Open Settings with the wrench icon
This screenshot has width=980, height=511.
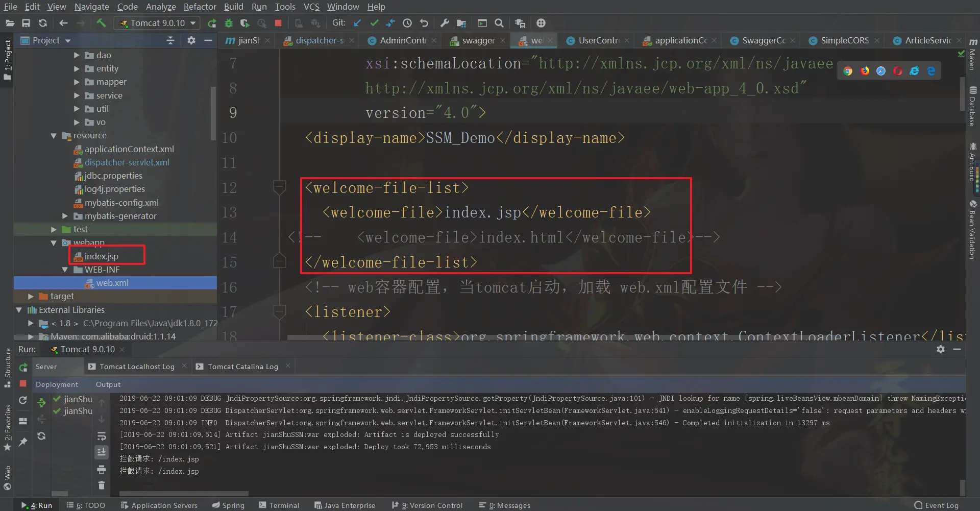(x=445, y=23)
